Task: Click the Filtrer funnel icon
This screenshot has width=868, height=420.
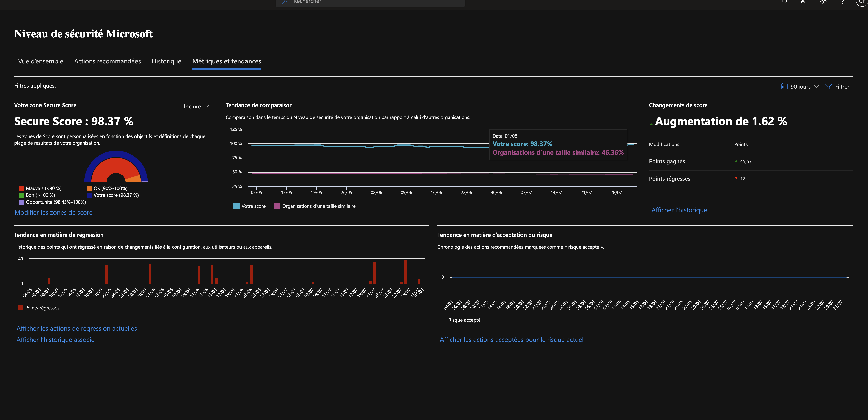Action: (x=828, y=86)
